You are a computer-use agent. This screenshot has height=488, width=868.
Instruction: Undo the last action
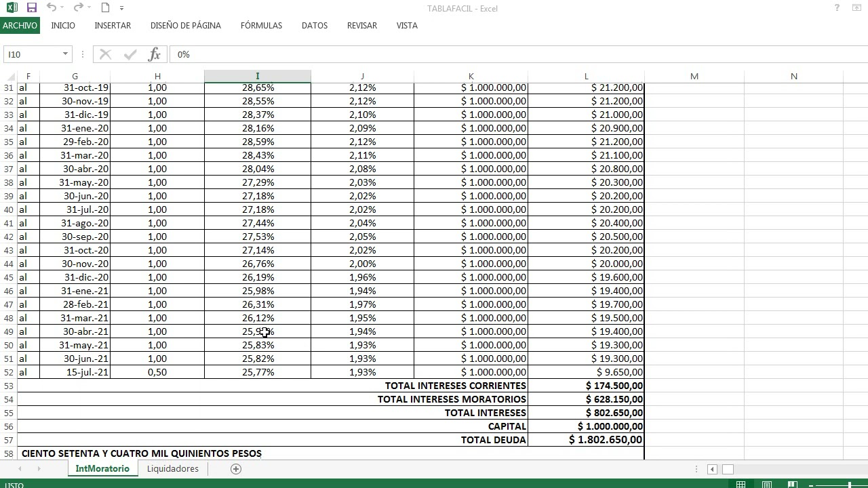click(x=52, y=7)
